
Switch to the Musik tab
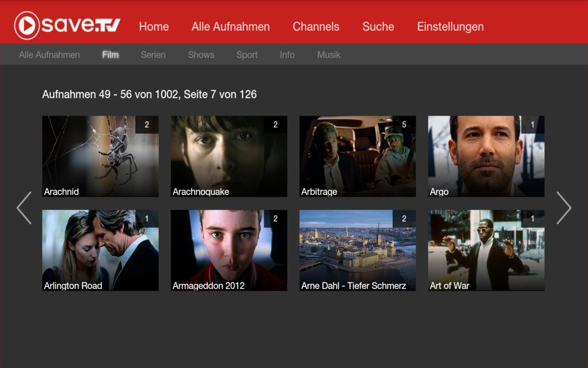coord(329,55)
